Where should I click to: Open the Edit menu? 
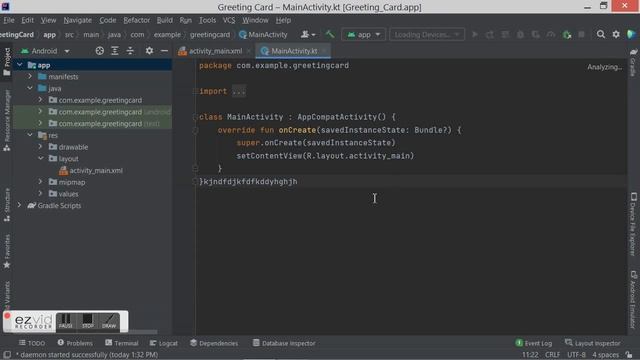pos(28,20)
